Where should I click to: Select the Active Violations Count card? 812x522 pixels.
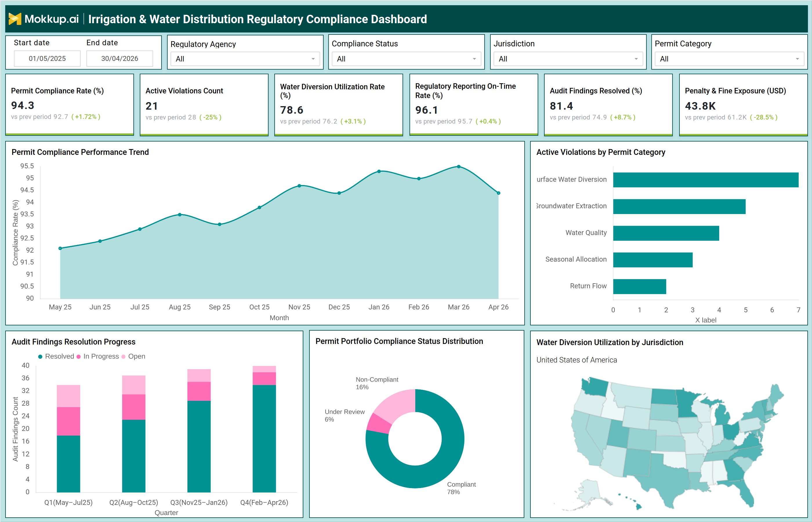204,104
